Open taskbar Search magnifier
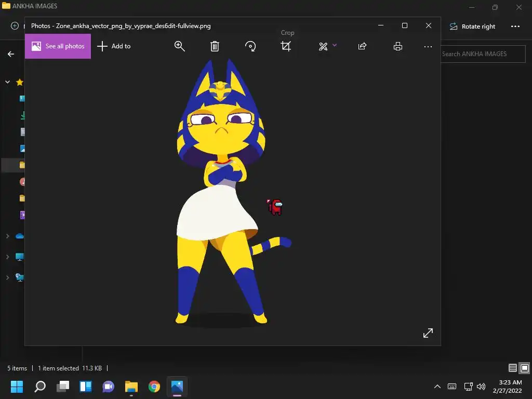The height and width of the screenshot is (399, 532). click(x=40, y=387)
